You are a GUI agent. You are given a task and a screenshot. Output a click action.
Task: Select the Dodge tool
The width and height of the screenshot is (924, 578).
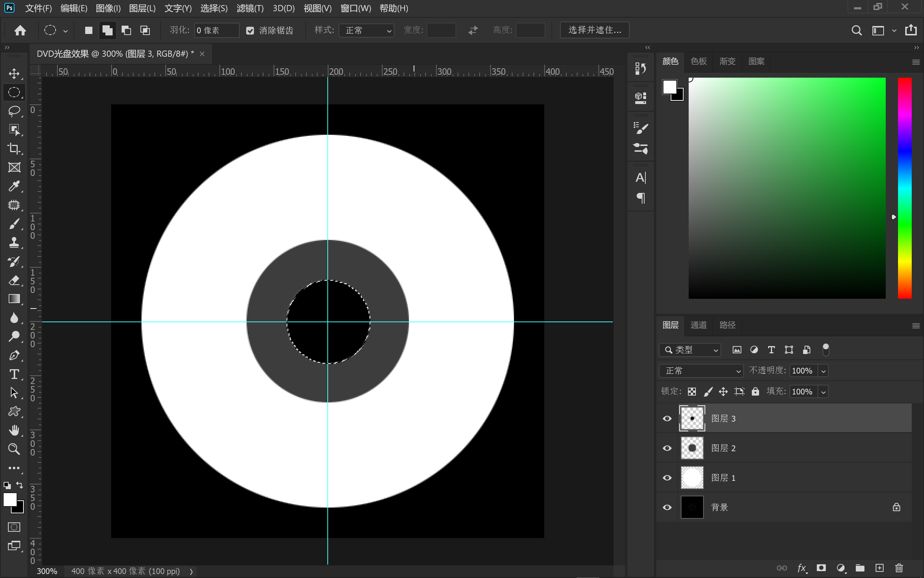coord(14,336)
